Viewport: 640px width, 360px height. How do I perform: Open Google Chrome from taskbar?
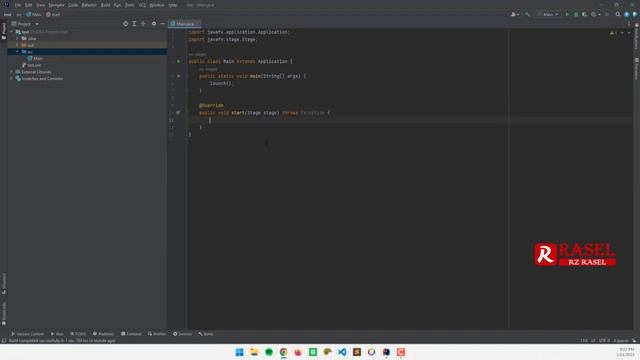tap(283, 352)
